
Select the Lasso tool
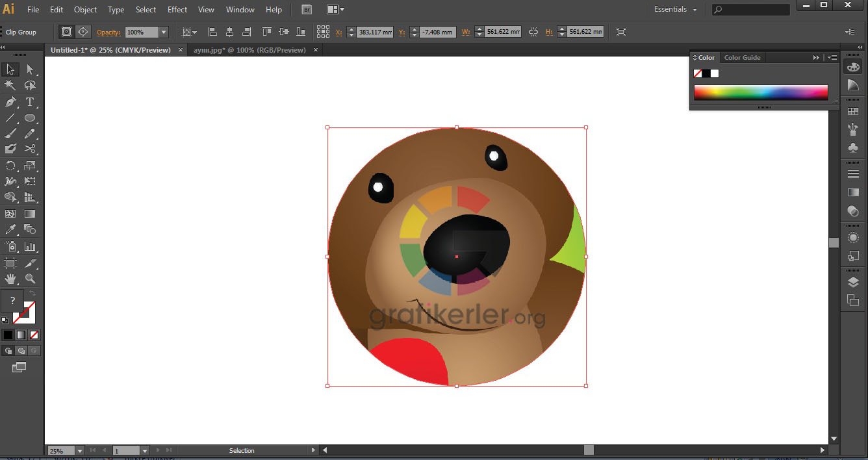pos(30,86)
